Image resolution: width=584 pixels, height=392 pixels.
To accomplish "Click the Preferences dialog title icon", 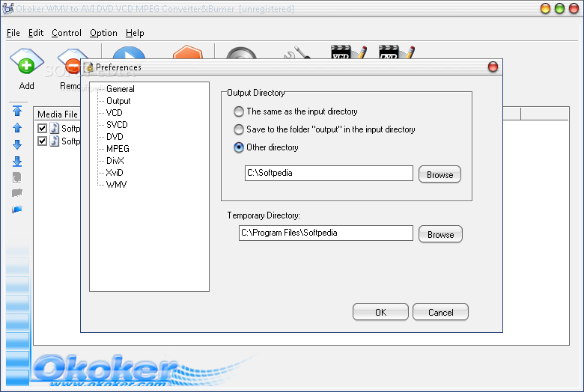I will (x=88, y=67).
